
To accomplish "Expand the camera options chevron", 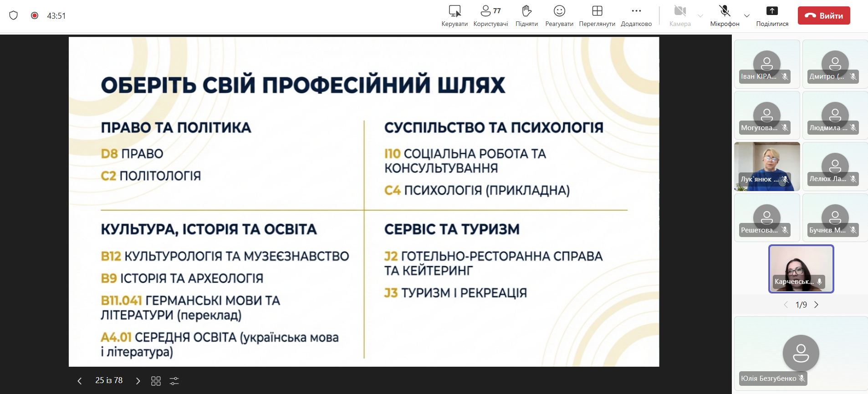I will (x=700, y=16).
